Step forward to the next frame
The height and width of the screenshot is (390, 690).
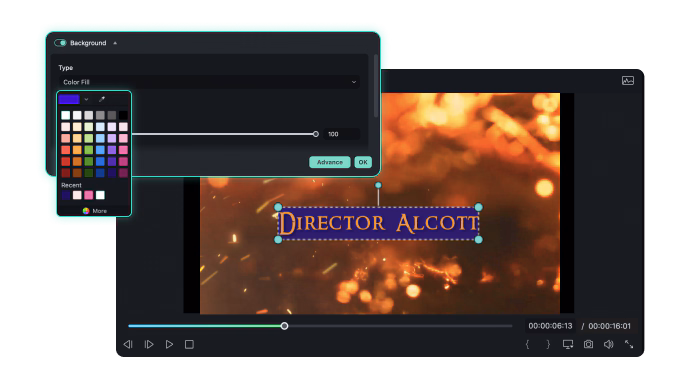[x=149, y=344]
